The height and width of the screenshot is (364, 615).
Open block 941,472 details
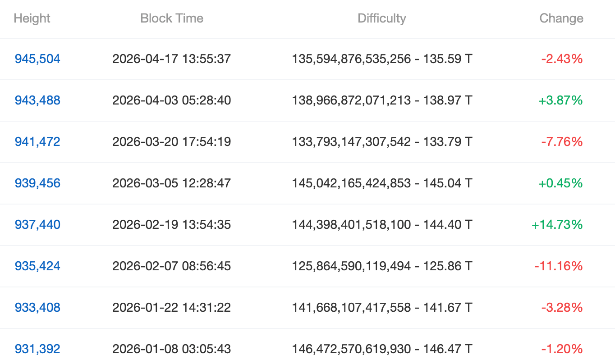point(37,141)
